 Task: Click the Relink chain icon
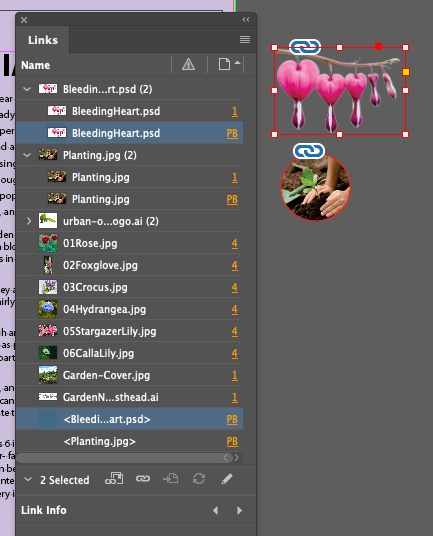coord(143,479)
